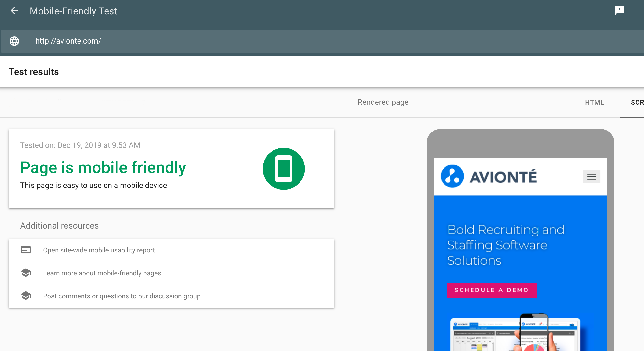Click the usability report icon
644x351 pixels.
coord(26,250)
